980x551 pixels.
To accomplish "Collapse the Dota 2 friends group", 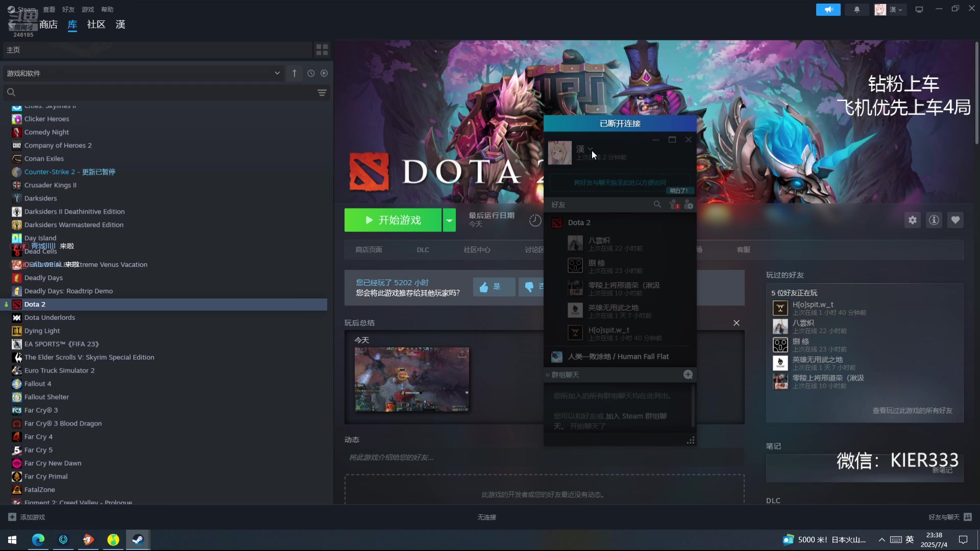I will [x=579, y=222].
